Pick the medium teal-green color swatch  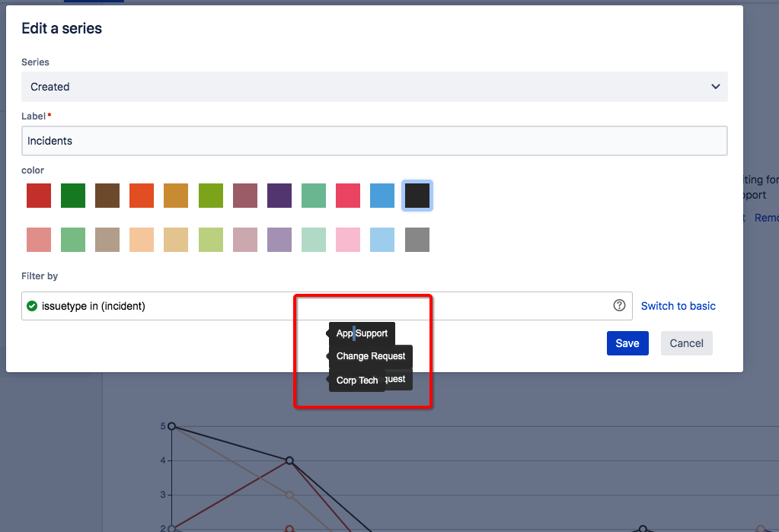(314, 196)
